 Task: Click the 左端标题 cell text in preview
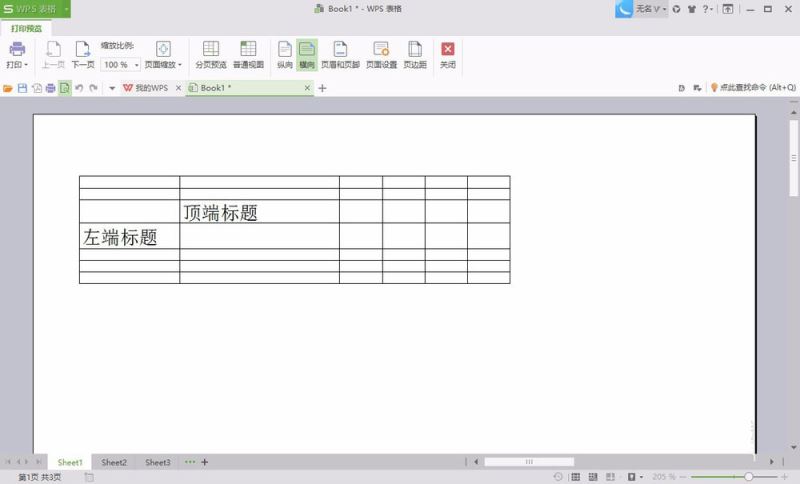click(x=120, y=237)
